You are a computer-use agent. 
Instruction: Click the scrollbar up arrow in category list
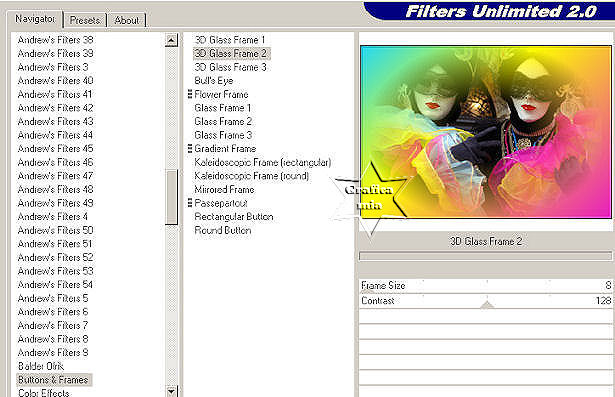coord(171,40)
